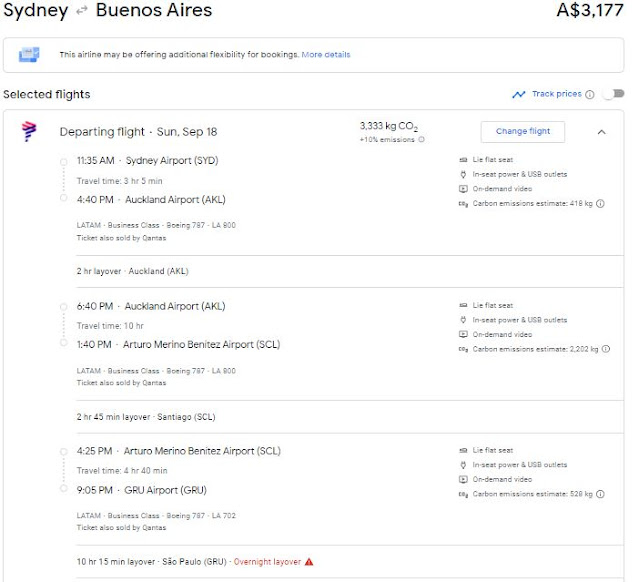The height and width of the screenshot is (582, 639).
Task: Click the Track prices chart icon
Action: tap(518, 95)
